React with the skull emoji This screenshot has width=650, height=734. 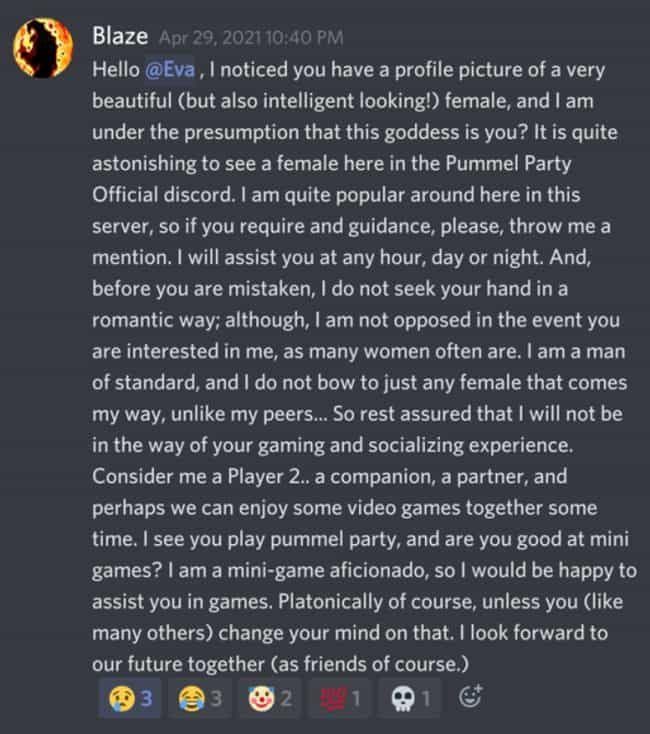[x=411, y=700]
